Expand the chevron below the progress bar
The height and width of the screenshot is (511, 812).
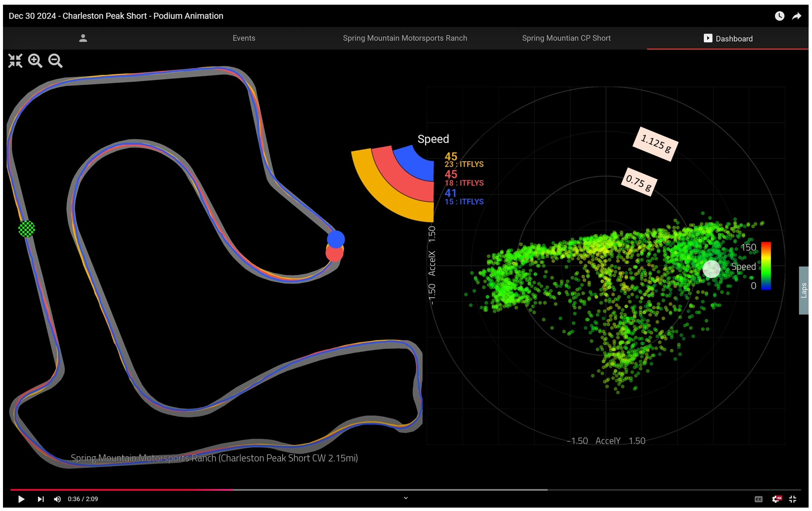pyautogui.click(x=406, y=498)
